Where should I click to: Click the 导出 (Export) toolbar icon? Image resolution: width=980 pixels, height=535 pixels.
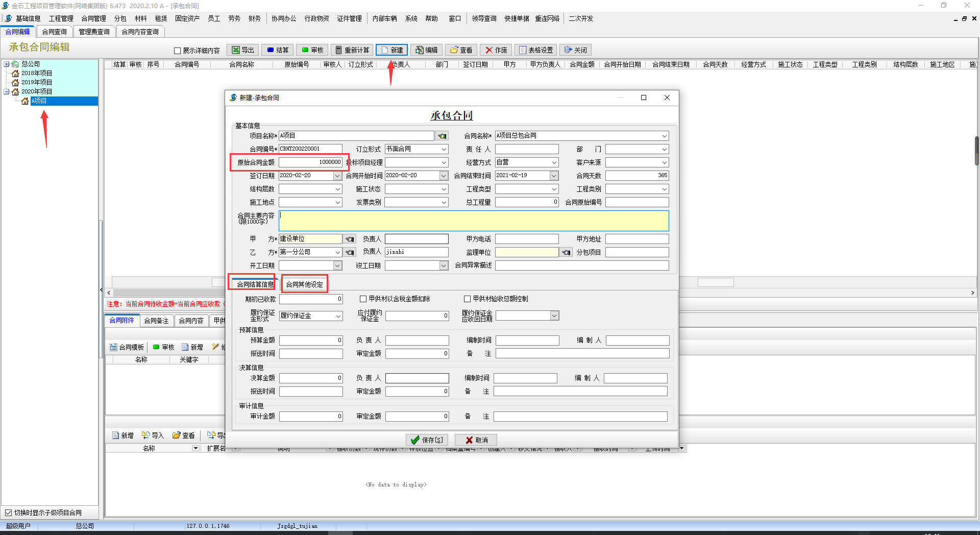pyautogui.click(x=236, y=50)
